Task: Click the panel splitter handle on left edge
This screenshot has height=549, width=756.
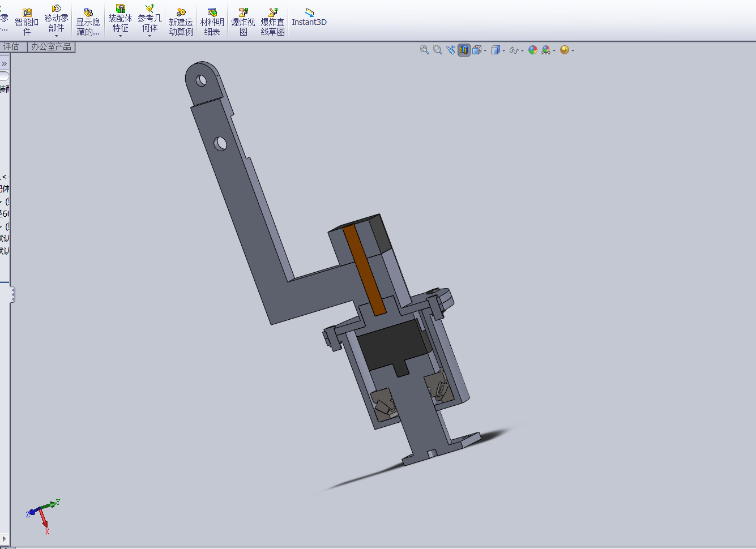Action: click(12, 294)
